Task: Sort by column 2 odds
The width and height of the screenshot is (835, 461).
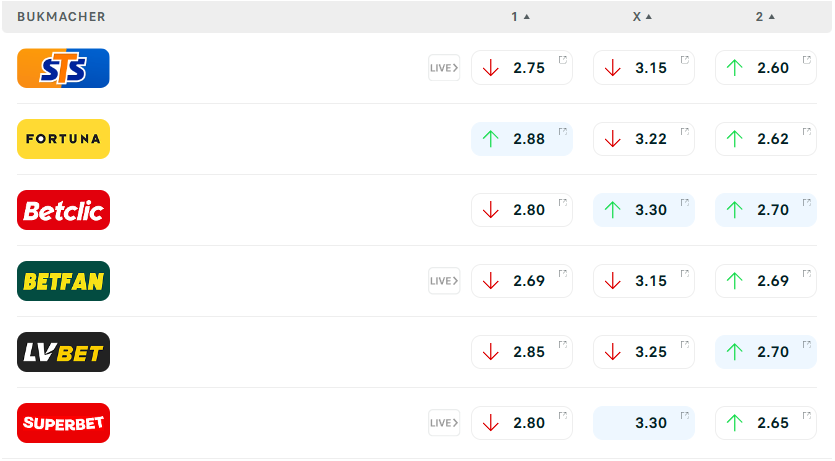Action: pyautogui.click(x=765, y=17)
